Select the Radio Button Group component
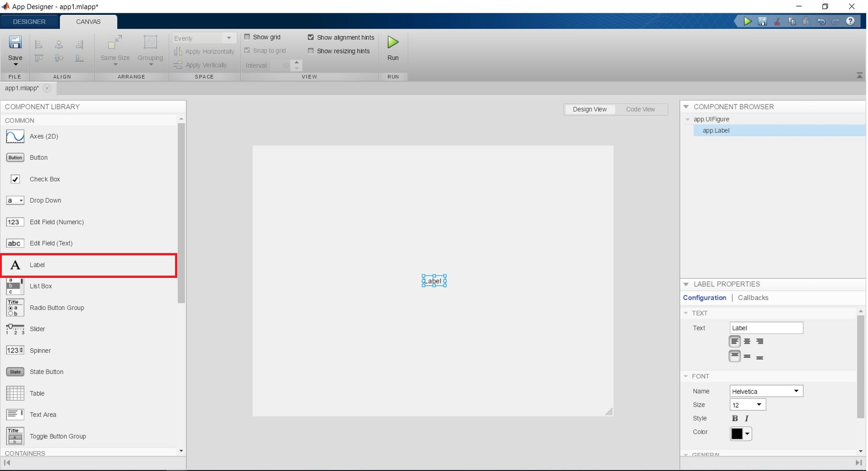This screenshot has height=471, width=868. click(57, 308)
